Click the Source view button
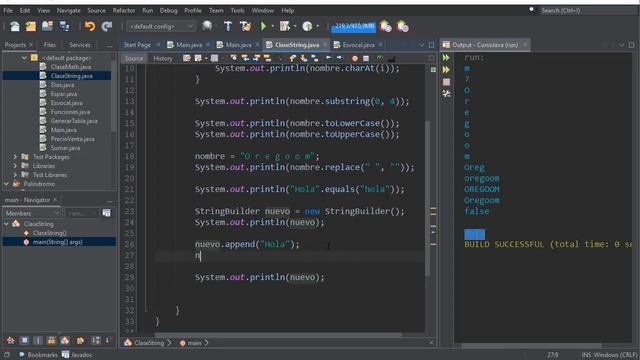The image size is (640, 360). [134, 58]
